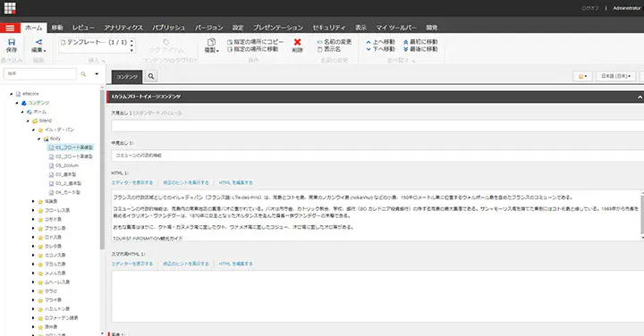Select 02_フロート tree item

(71, 156)
